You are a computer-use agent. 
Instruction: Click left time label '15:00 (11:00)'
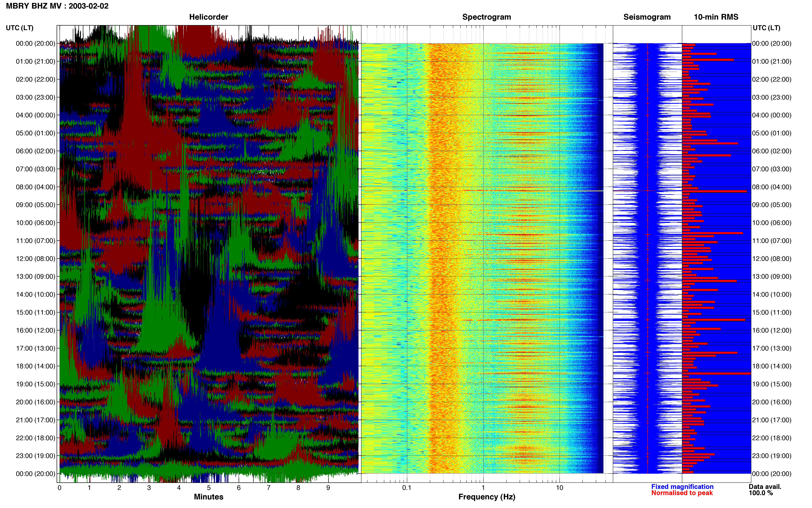point(36,313)
